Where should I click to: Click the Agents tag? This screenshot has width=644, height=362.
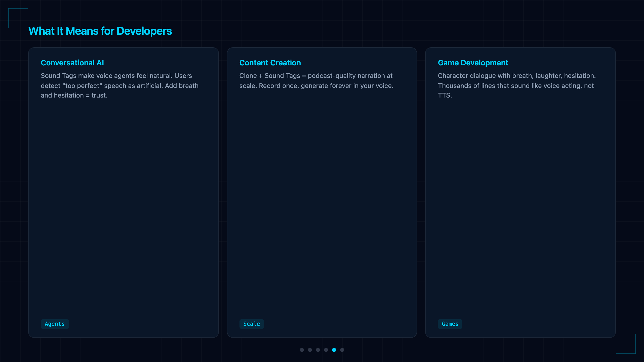(55, 324)
